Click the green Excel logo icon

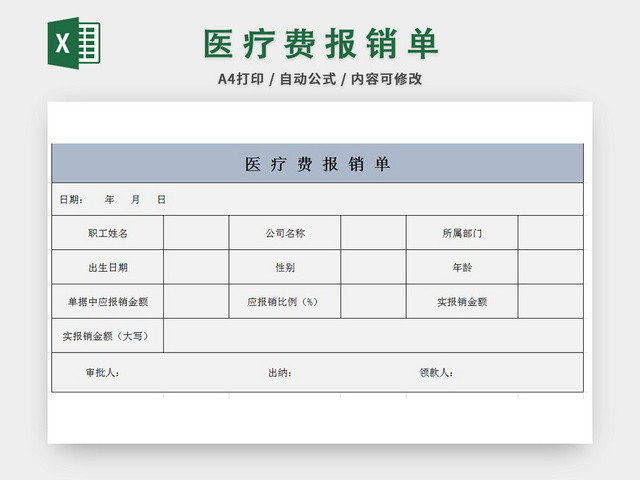[74, 43]
